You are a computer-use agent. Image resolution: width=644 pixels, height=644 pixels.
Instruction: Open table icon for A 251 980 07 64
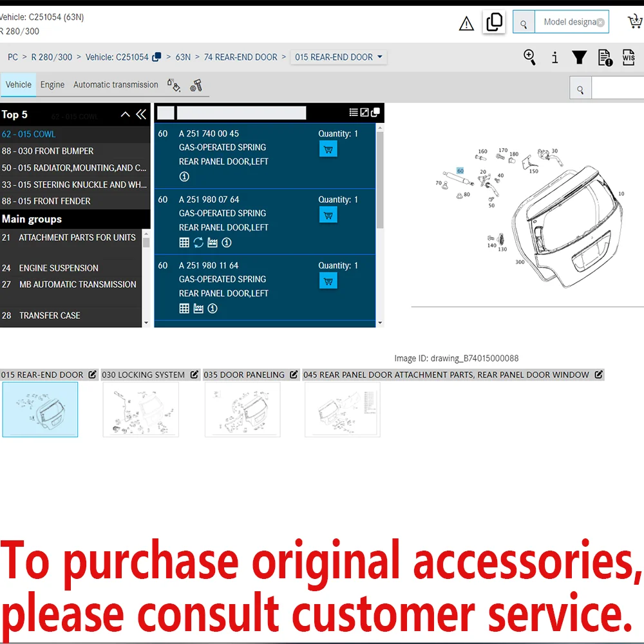point(184,243)
